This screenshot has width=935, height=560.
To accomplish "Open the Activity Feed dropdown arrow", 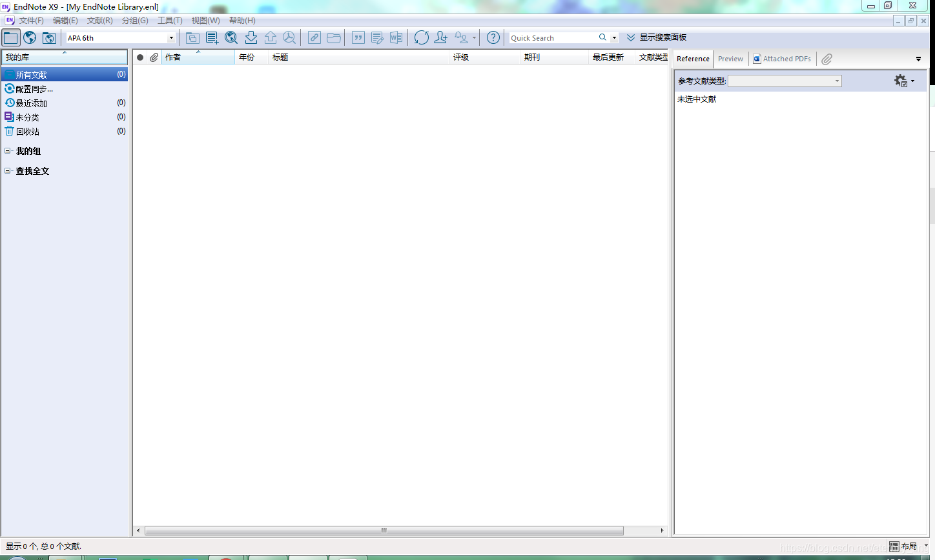I will click(474, 37).
